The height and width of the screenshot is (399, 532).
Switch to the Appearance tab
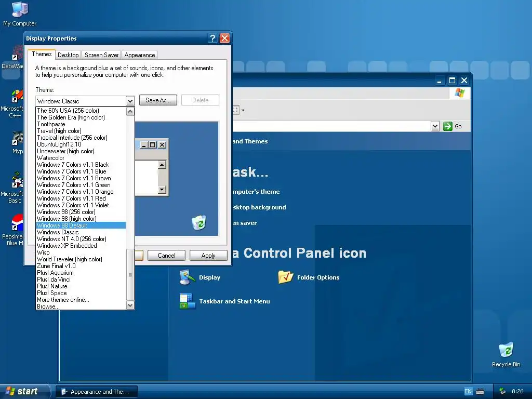click(x=139, y=55)
